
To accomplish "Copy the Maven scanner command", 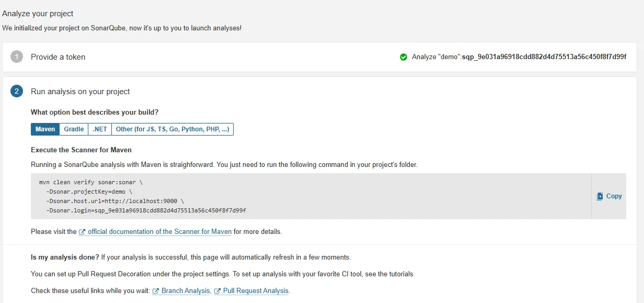I will (609, 196).
